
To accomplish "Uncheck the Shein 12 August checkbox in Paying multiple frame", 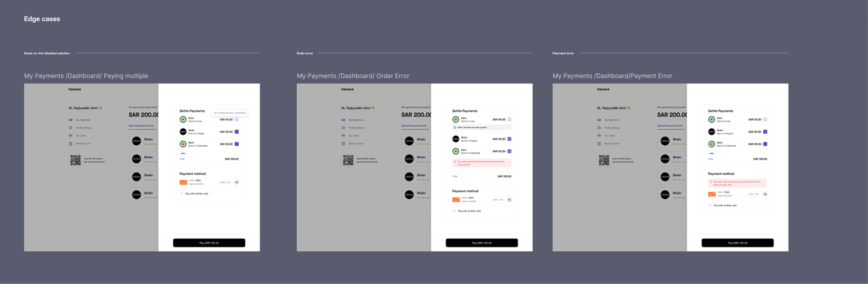I will (237, 132).
